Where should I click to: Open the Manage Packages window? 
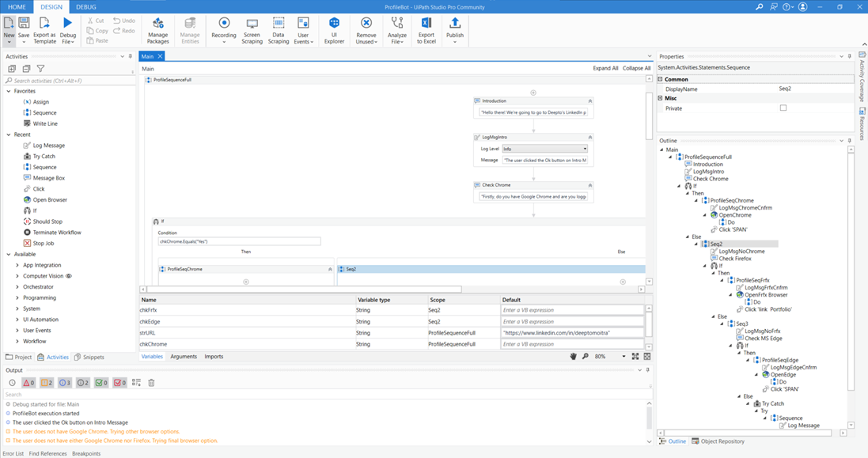[157, 30]
